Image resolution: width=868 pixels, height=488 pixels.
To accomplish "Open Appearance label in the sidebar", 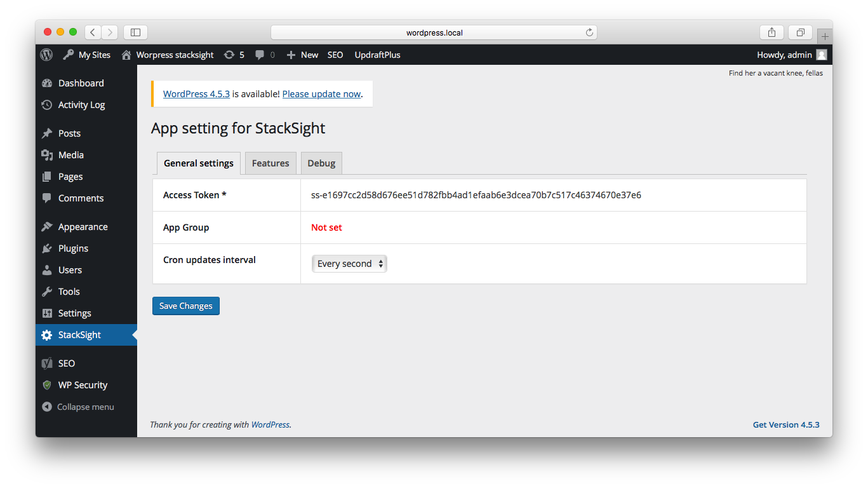I will click(83, 227).
